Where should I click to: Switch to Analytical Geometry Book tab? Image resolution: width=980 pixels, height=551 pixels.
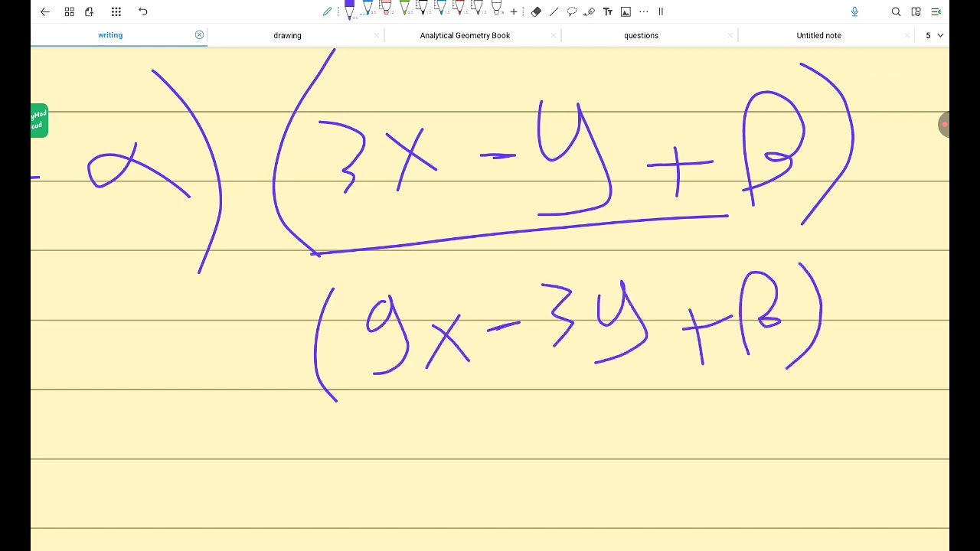[465, 35]
